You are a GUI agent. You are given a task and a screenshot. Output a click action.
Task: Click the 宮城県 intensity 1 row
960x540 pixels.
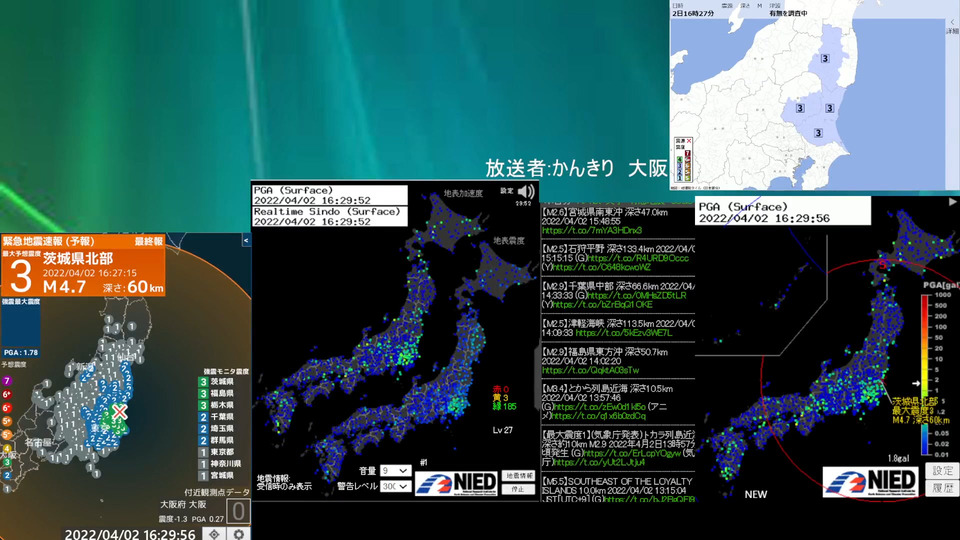216,475
